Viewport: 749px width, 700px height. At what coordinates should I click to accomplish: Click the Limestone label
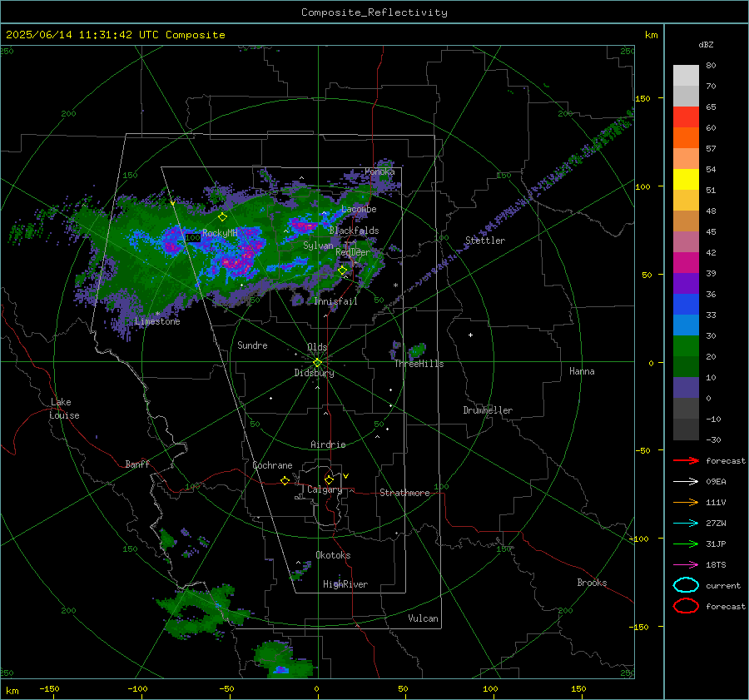coord(157,321)
